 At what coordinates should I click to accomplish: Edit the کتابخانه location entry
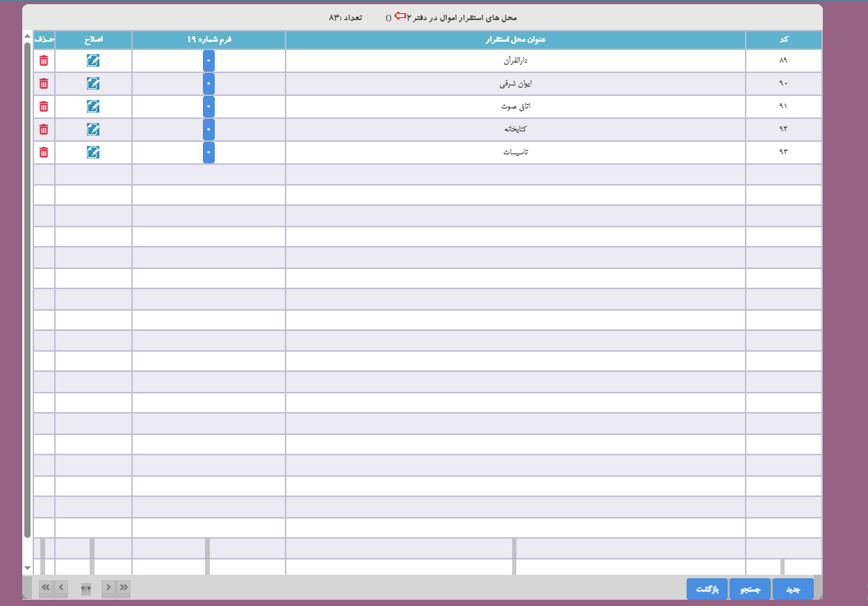(x=93, y=129)
